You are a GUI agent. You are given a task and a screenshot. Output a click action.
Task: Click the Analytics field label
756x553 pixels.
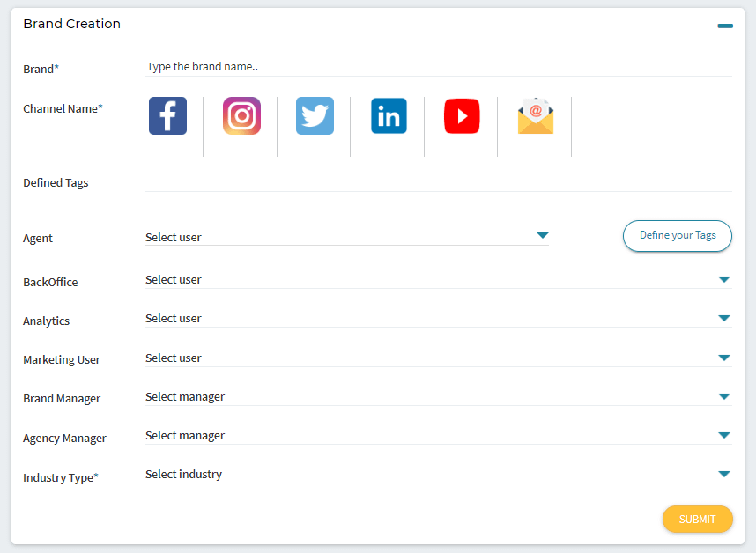pyautogui.click(x=47, y=321)
